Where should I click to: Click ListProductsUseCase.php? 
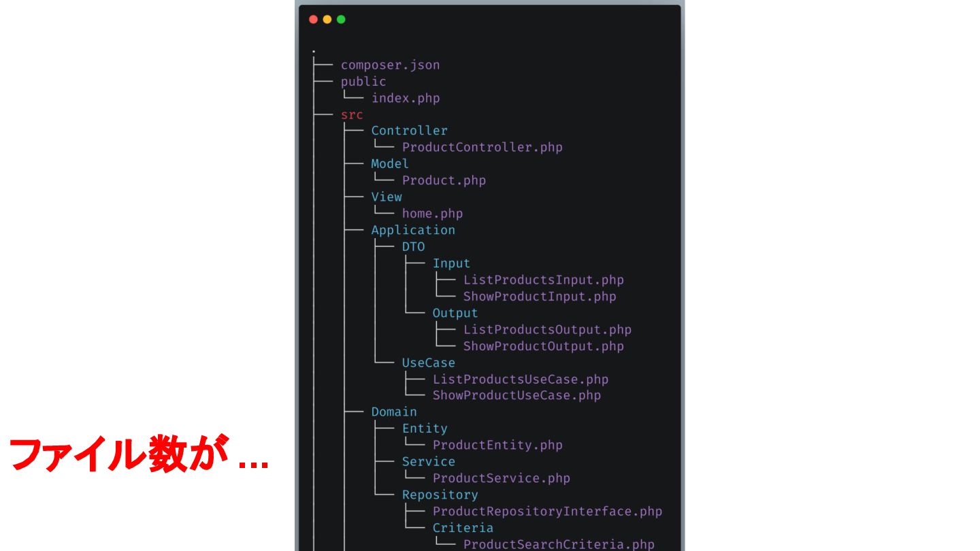tap(520, 380)
